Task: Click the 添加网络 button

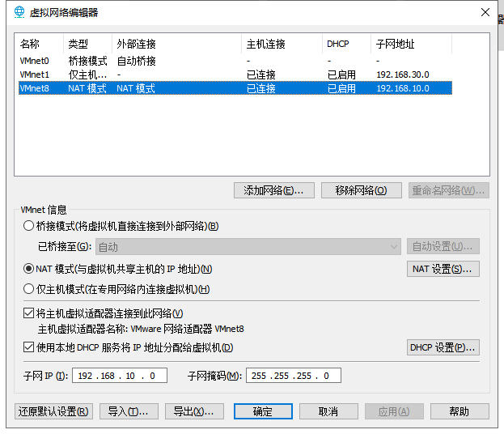Action: [x=274, y=190]
